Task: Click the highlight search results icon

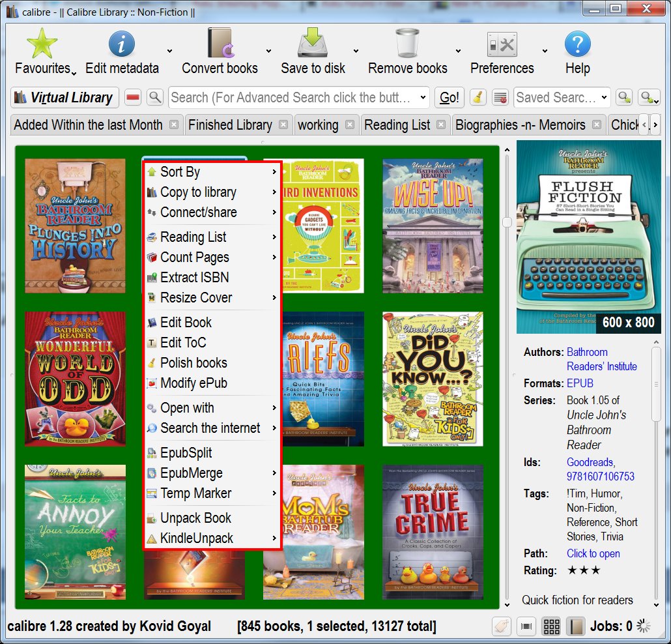Action: click(x=500, y=98)
